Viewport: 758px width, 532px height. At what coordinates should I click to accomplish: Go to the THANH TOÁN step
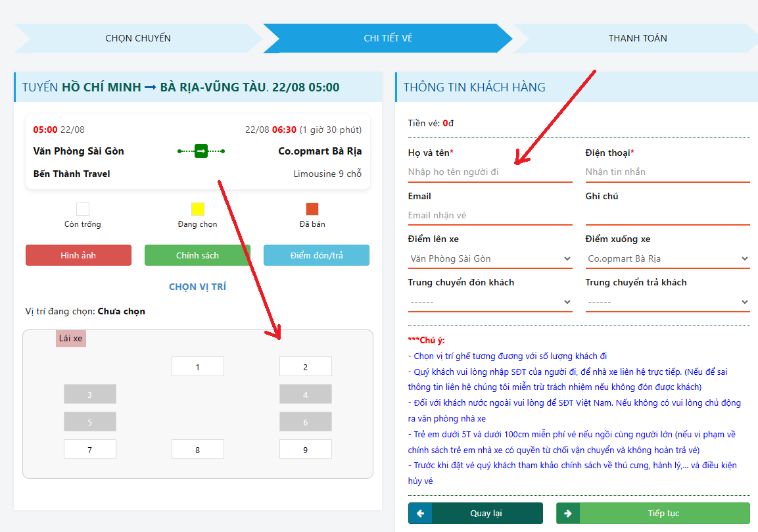[x=637, y=38]
